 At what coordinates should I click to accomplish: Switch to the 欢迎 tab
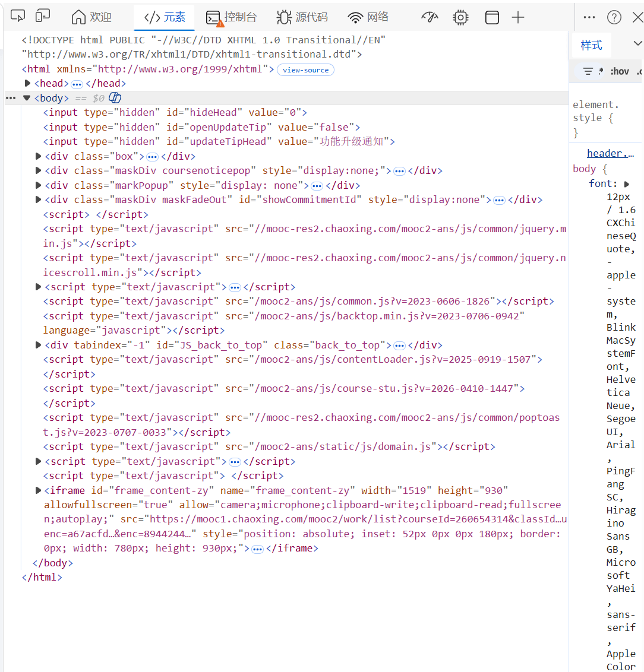(91, 17)
